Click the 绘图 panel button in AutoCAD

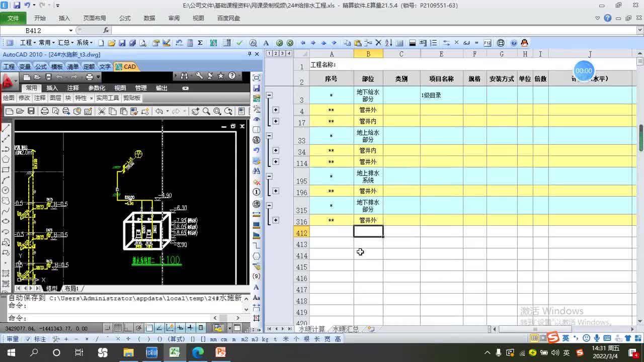[9, 98]
